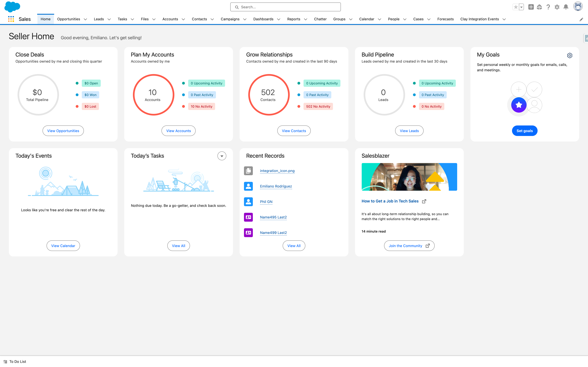This screenshot has height=367, width=588.
Task: Expand the Opportunities tab dropdown chevron
Action: (x=85, y=19)
